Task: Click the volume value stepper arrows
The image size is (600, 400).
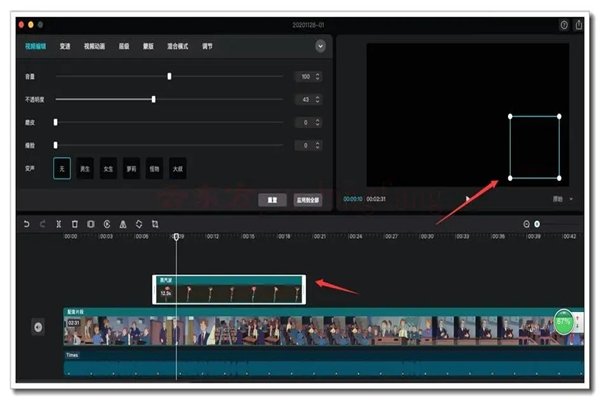Action: point(318,76)
